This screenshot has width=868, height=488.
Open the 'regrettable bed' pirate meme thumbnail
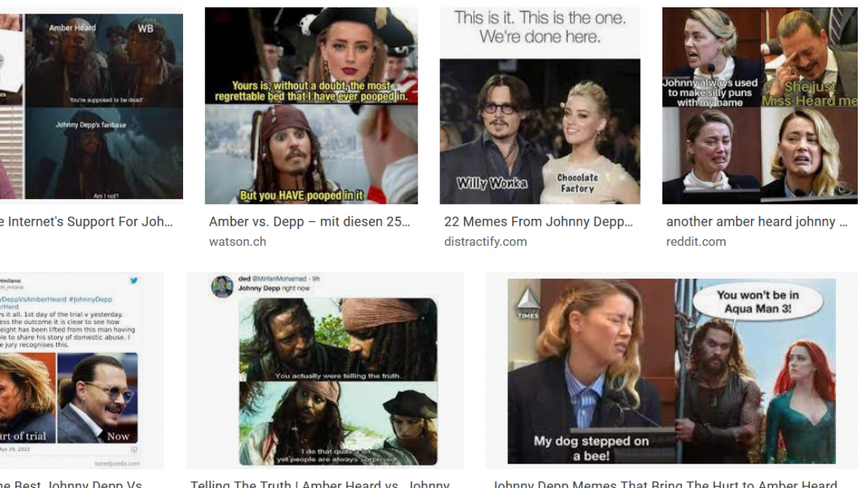(311, 106)
